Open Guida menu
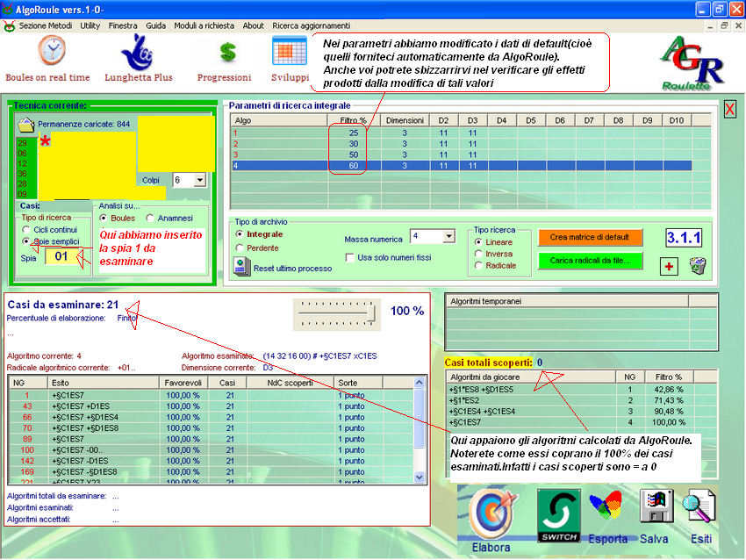This screenshot has width=746, height=560. pyautogui.click(x=155, y=25)
